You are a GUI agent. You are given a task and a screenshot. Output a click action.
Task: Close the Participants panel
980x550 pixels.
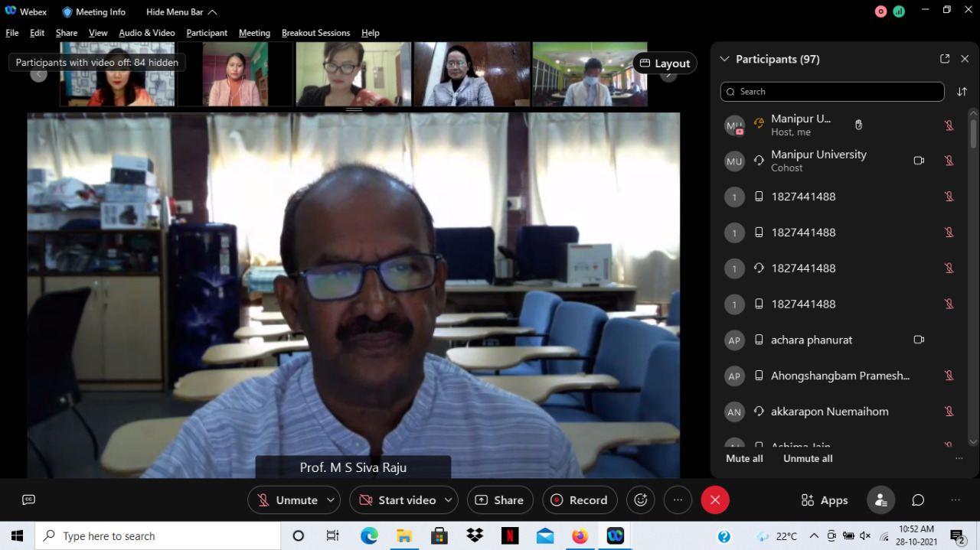point(965,59)
